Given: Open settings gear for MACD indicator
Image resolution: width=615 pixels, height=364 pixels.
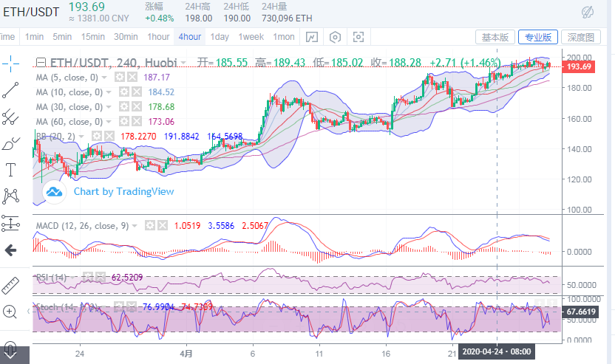Looking at the screenshot, I should [x=150, y=225].
